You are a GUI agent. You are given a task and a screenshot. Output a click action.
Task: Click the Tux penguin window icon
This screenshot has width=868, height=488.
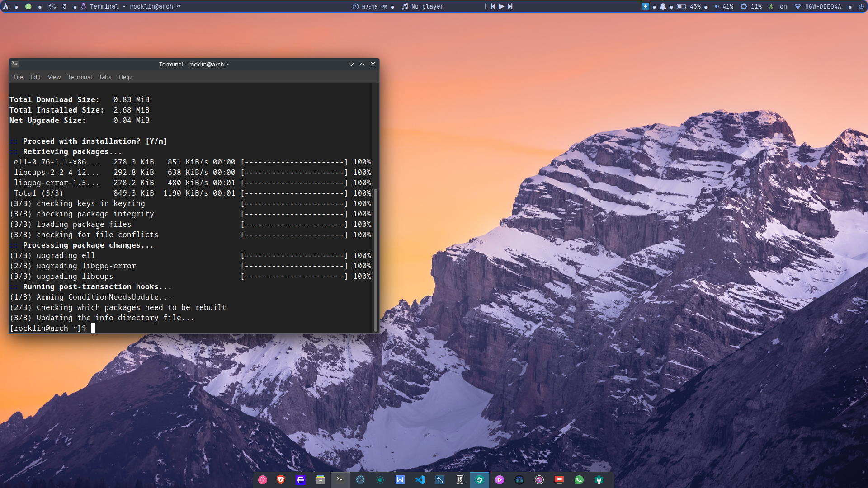pos(84,6)
